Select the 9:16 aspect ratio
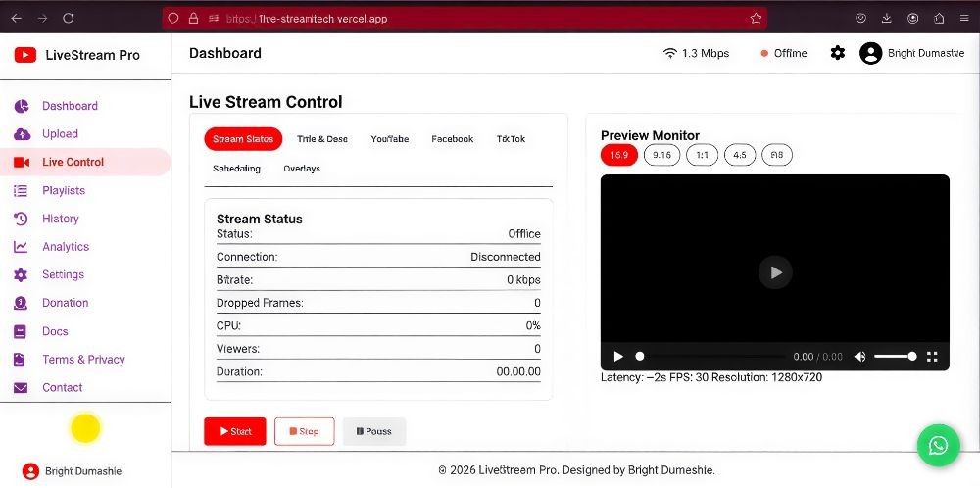The width and height of the screenshot is (980, 488). click(661, 155)
